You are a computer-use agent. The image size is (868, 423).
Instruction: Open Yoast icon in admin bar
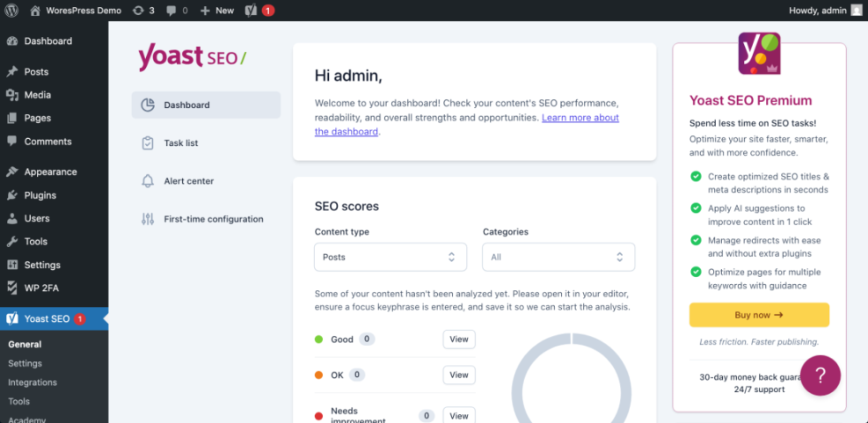[x=251, y=11]
